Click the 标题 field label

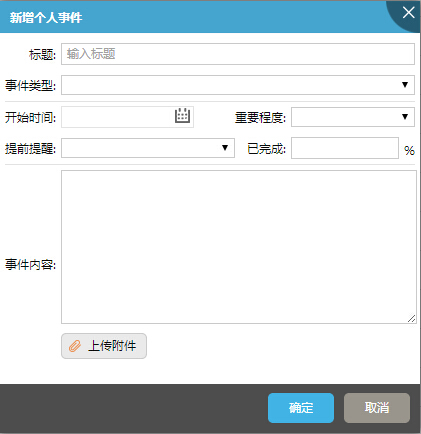(42, 54)
